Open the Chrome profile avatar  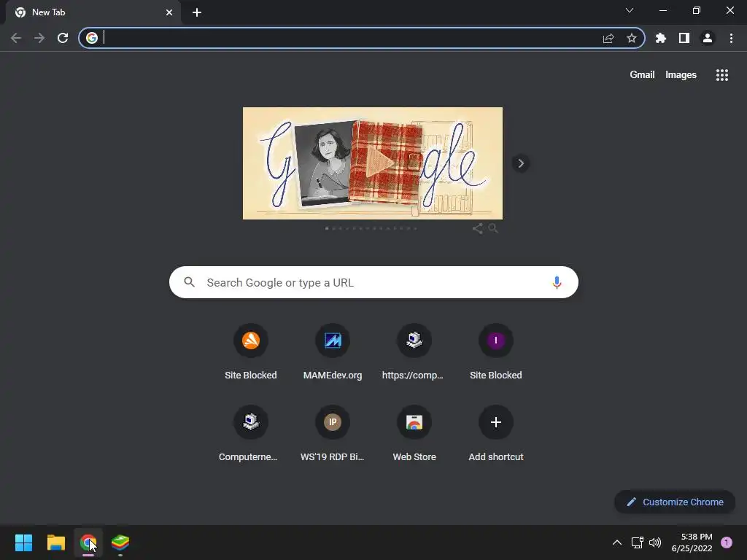pyautogui.click(x=708, y=38)
